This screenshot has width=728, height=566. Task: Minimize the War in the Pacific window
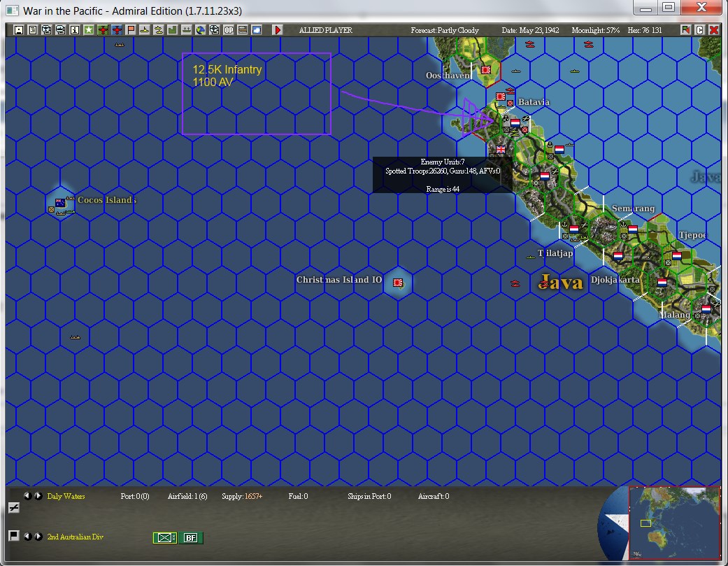coord(645,8)
